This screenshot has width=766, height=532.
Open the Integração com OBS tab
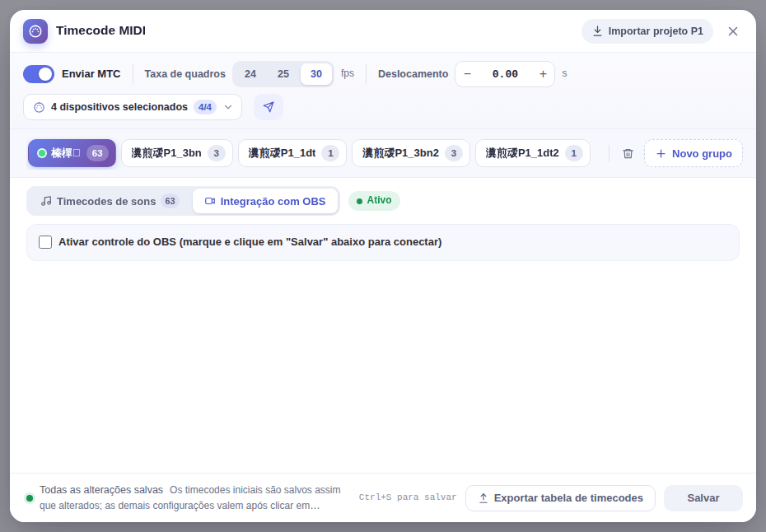coord(265,201)
